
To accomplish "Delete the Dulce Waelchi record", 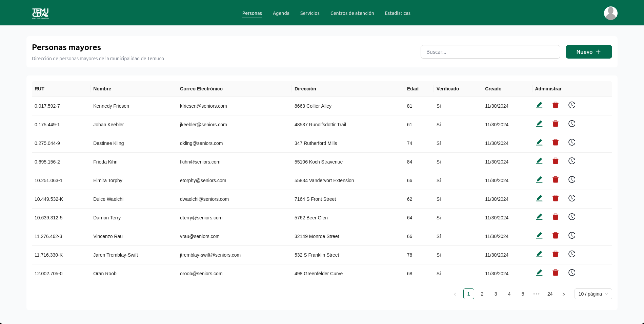I will (556, 198).
